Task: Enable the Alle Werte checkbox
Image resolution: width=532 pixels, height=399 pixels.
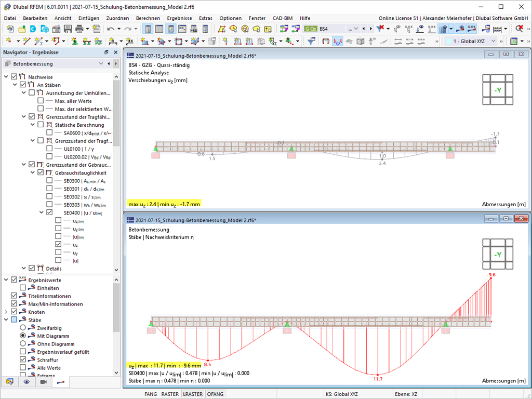Action: (23, 367)
